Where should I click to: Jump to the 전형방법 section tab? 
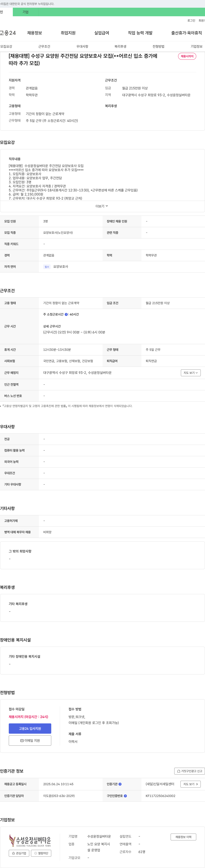[158, 46]
